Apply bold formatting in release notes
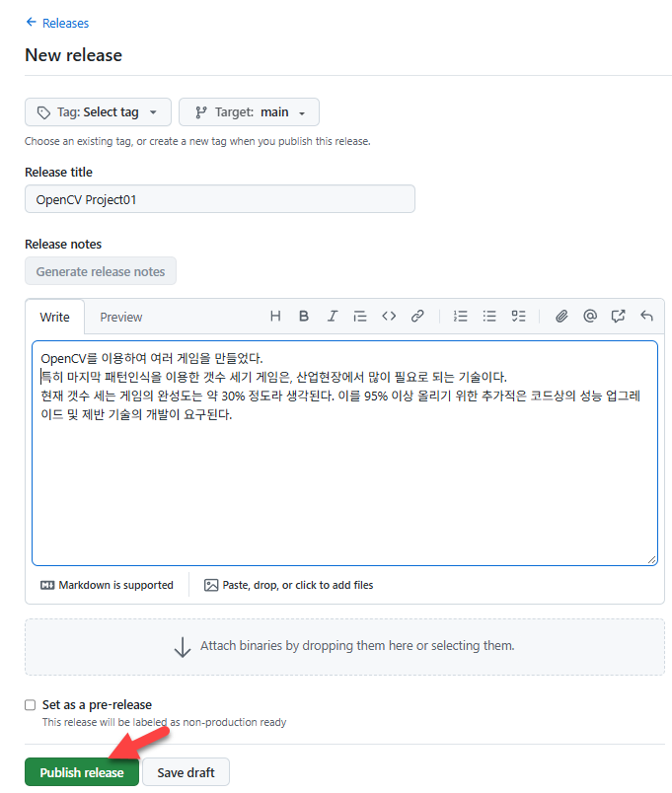 point(304,317)
